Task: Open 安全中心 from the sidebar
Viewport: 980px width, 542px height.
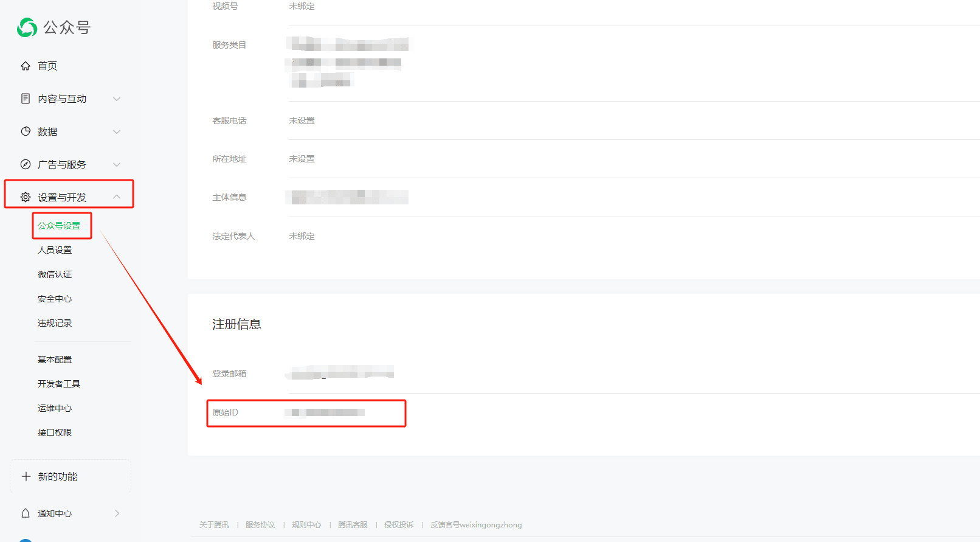Action: coord(55,299)
